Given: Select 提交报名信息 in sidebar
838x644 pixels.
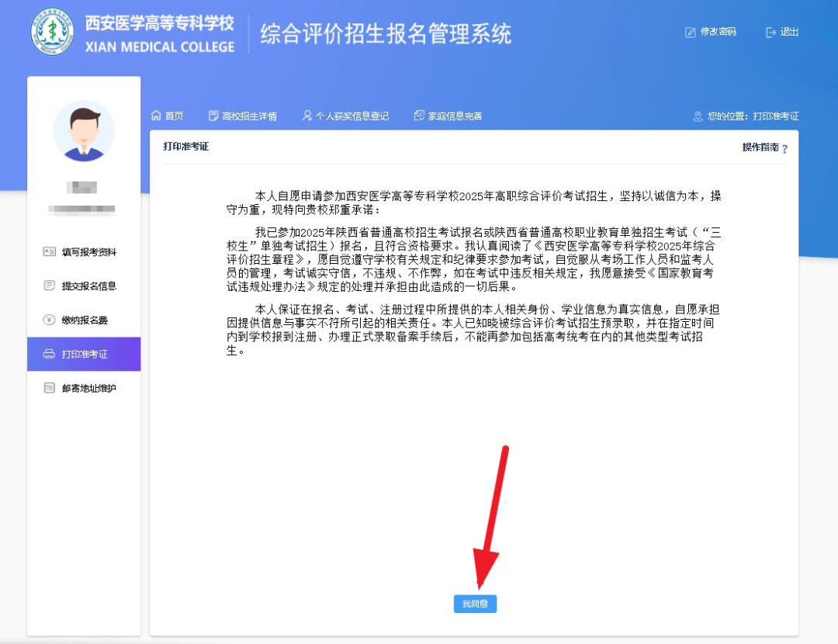Looking at the screenshot, I should 88,286.
